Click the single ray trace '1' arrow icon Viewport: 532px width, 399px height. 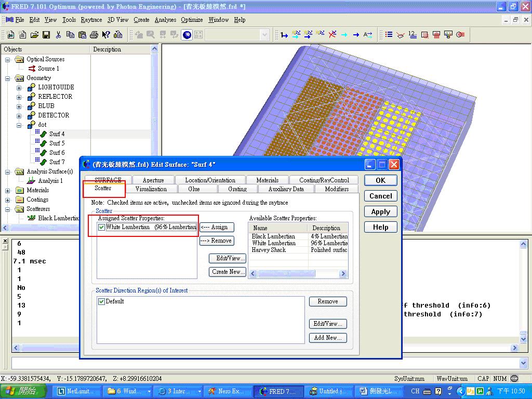point(284,35)
